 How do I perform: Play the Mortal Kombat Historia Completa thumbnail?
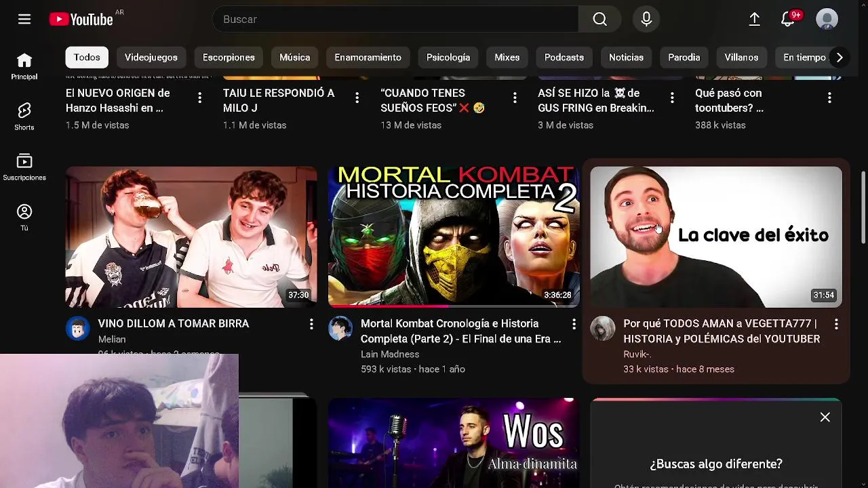[454, 237]
